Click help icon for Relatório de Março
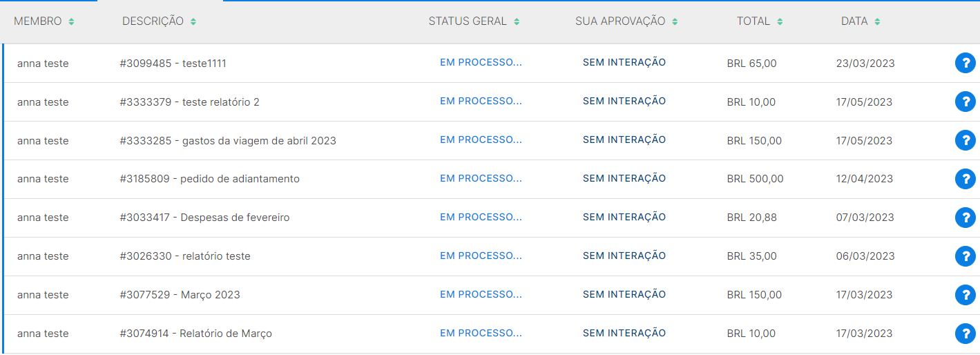The image size is (980, 355). tap(965, 334)
